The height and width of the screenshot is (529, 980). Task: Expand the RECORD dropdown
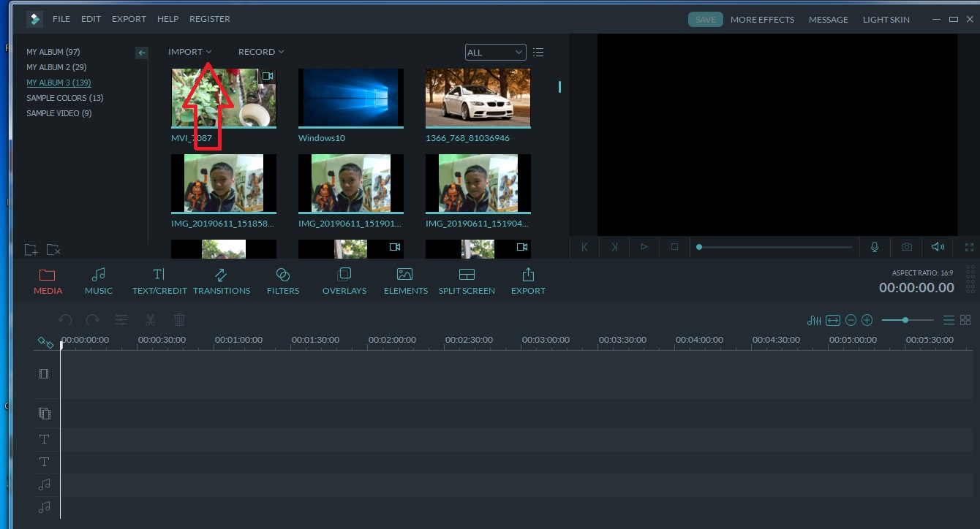click(x=261, y=52)
